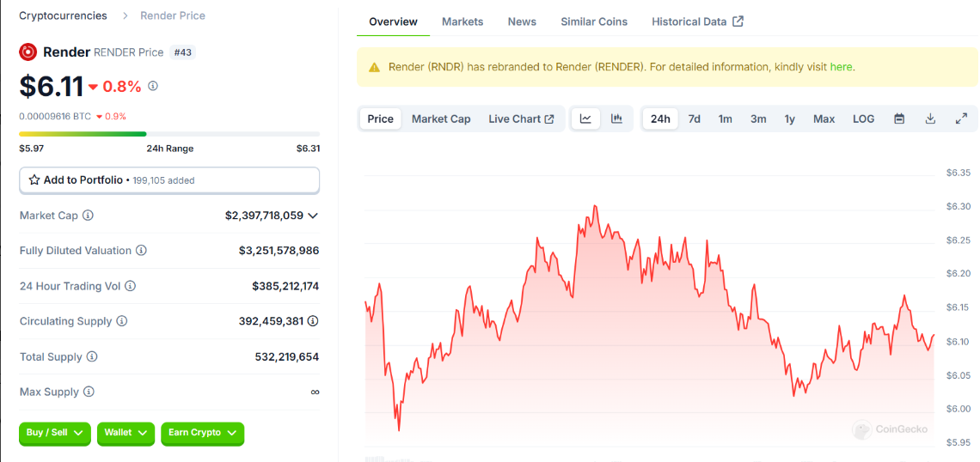This screenshot has width=980, height=462.
Task: Set chart range to 24h
Action: click(x=660, y=119)
